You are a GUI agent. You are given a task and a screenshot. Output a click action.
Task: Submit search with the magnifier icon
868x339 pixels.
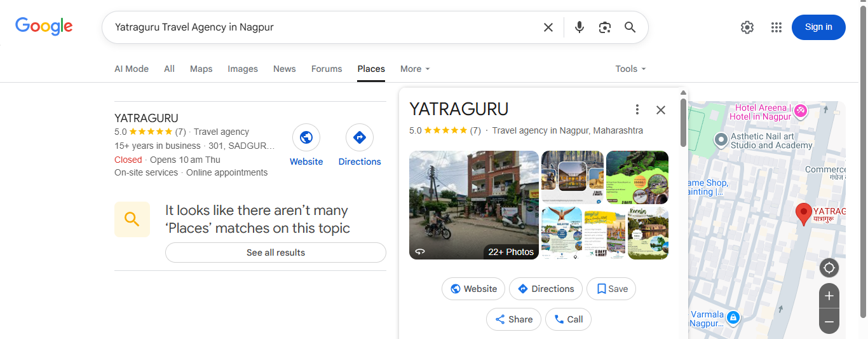pos(630,27)
